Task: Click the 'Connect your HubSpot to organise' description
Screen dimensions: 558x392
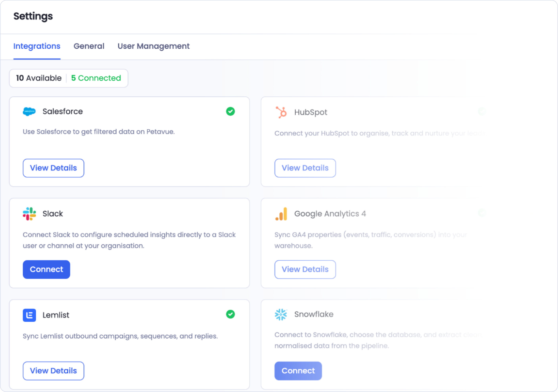Action: (x=380, y=134)
